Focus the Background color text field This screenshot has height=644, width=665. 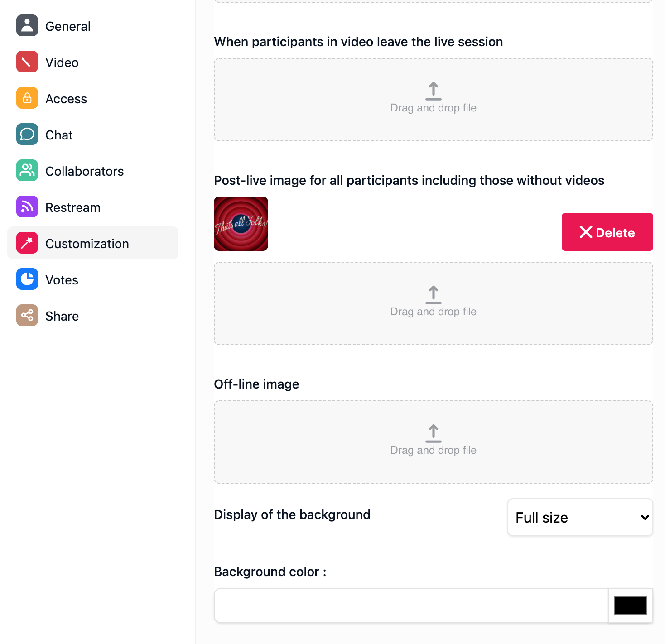coord(411,606)
